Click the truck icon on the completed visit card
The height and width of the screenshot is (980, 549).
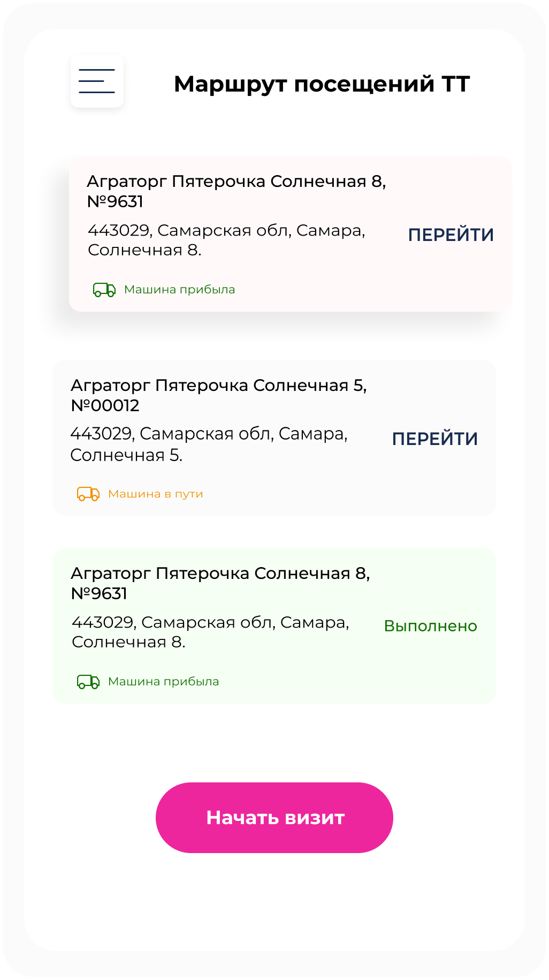pyautogui.click(x=88, y=682)
